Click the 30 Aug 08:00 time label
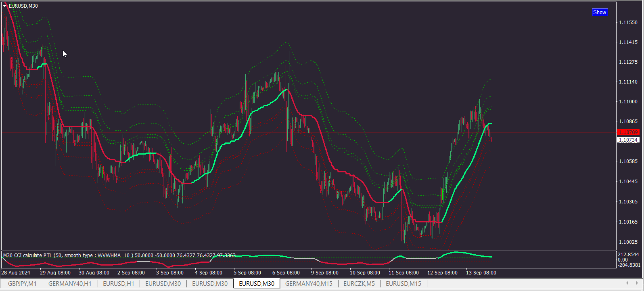644x291 pixels. (94, 273)
